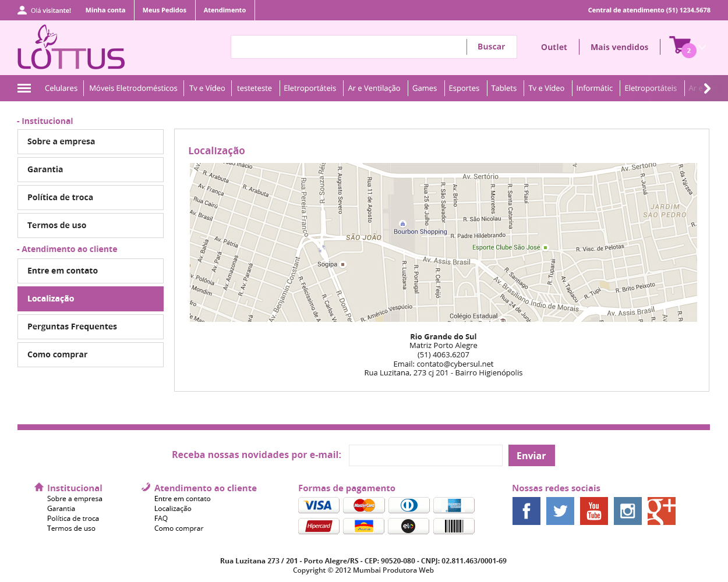Viewport: 728px width, 582px height.
Task: Click the Lottus logo
Action: tap(71, 48)
